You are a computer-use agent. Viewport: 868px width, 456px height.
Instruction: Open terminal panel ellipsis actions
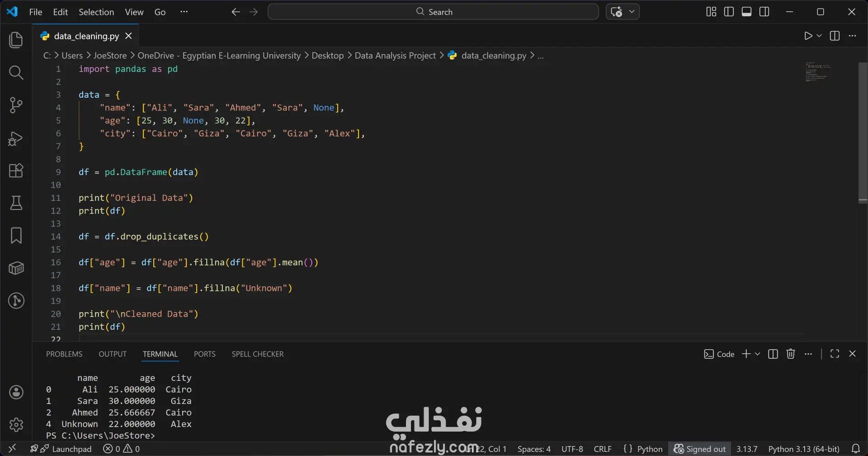pyautogui.click(x=808, y=354)
